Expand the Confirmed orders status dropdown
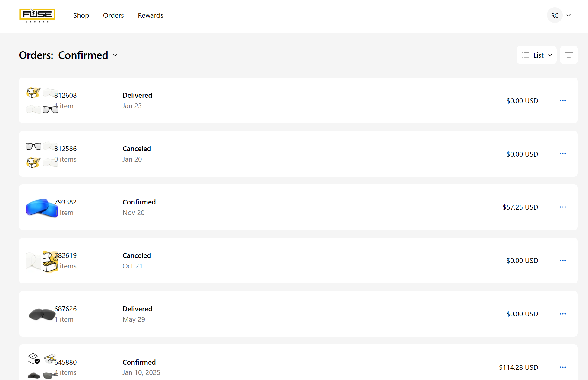The image size is (588, 380). (x=115, y=55)
